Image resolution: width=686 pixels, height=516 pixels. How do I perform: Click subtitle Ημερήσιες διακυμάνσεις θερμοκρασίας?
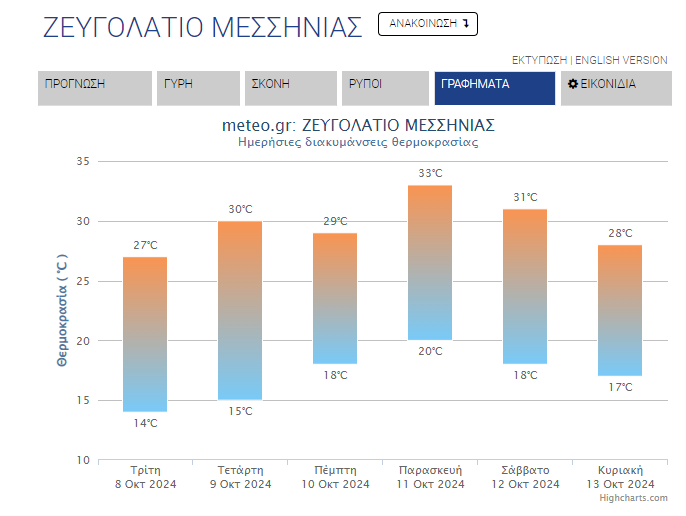tap(358, 142)
